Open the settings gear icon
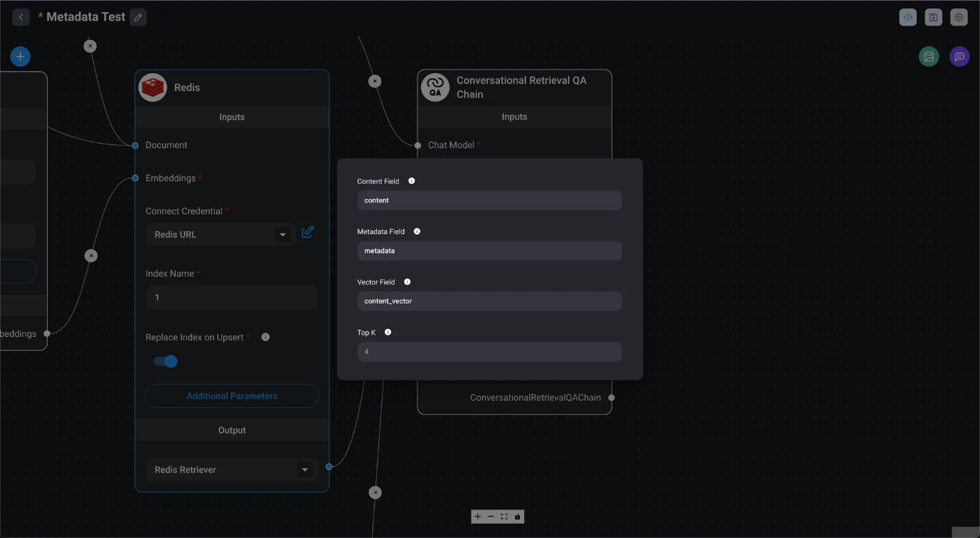The width and height of the screenshot is (980, 538). tap(959, 17)
